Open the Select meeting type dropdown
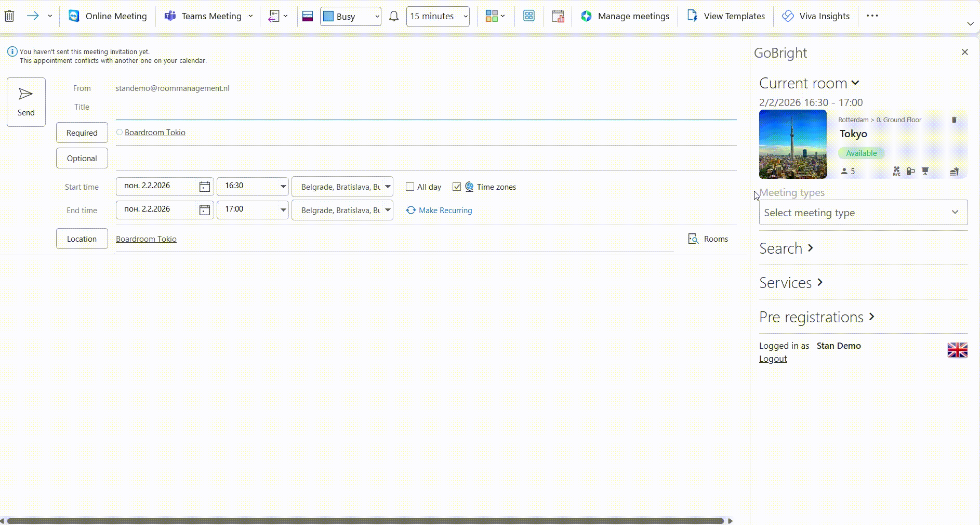The width and height of the screenshot is (980, 525). [863, 213]
